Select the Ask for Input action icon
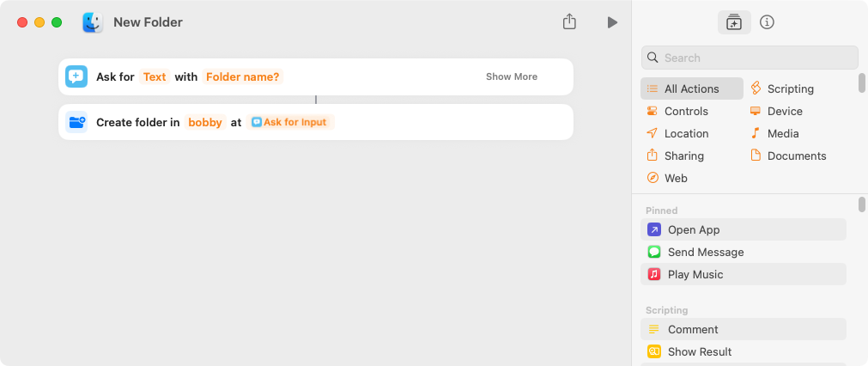 click(76, 76)
